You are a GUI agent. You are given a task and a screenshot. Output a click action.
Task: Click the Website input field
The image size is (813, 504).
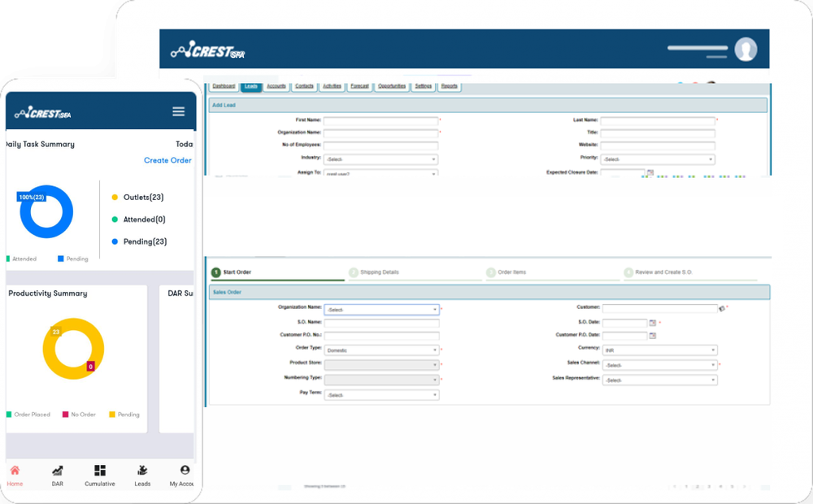[658, 146]
